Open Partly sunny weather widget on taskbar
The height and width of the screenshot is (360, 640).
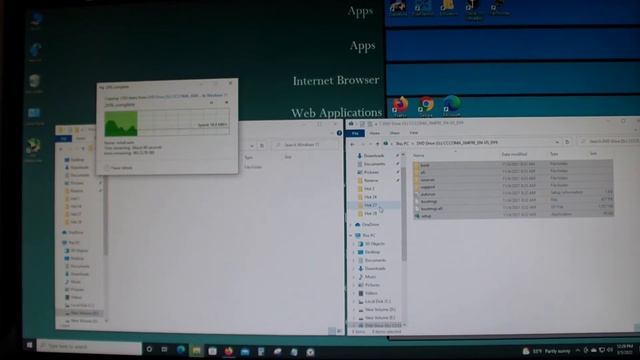[x=546, y=351]
